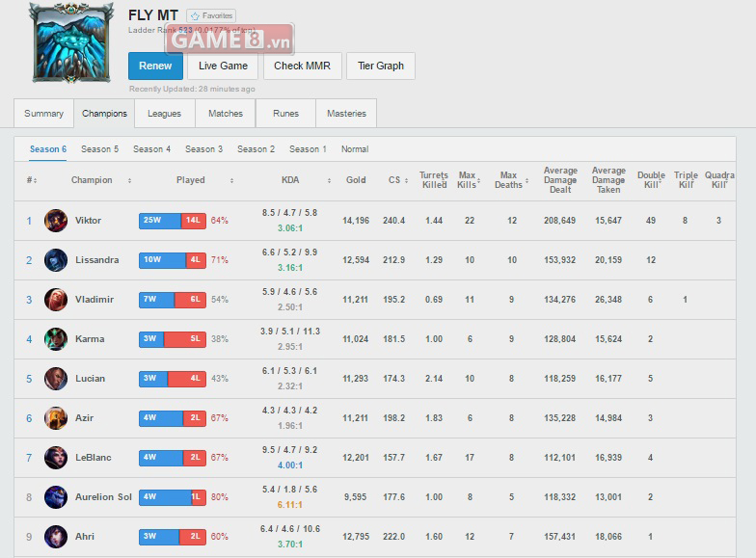Click Lucian turrets killed value 2.14
756x558 pixels.
(434, 379)
